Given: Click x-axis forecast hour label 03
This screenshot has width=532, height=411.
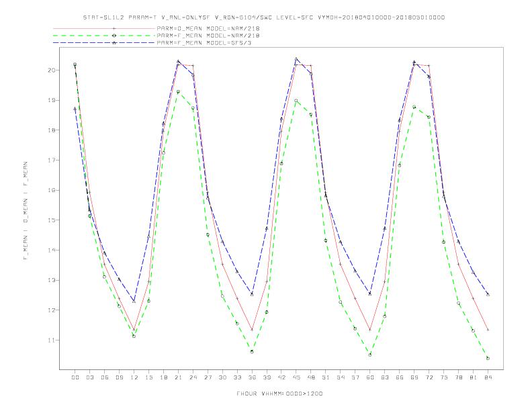Looking at the screenshot, I should 89,377.
